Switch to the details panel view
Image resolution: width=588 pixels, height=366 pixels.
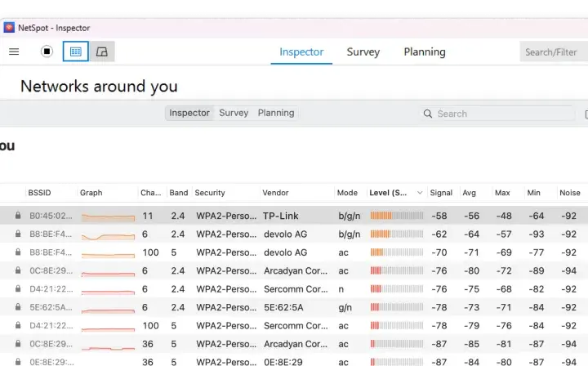click(101, 51)
